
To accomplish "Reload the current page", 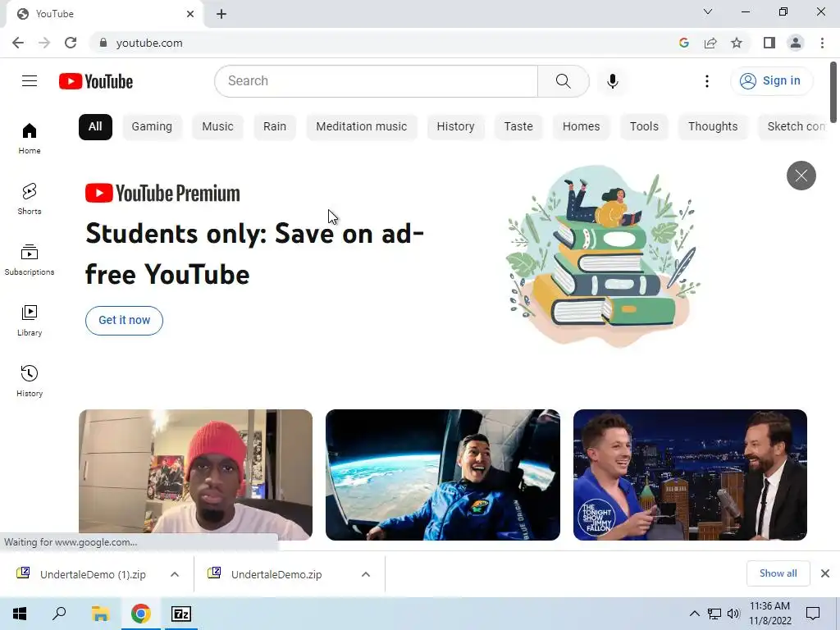I will [x=71, y=43].
